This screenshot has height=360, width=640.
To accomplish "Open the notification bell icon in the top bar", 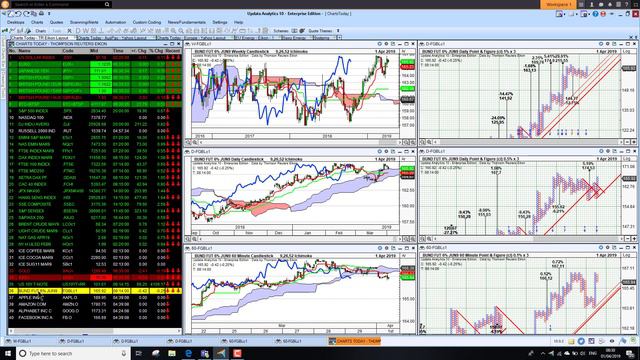I will (610, 4).
